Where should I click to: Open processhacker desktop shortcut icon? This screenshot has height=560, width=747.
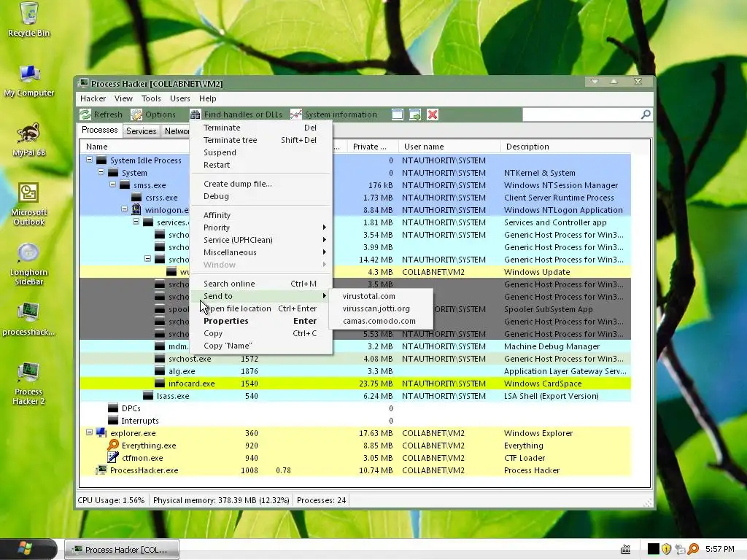29,319
